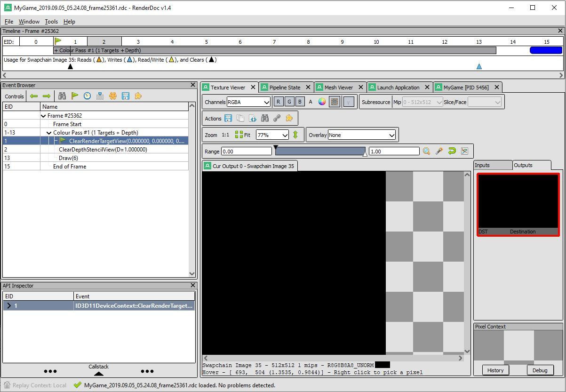Open the File menu
This screenshot has width=566, height=392.
pos(9,22)
